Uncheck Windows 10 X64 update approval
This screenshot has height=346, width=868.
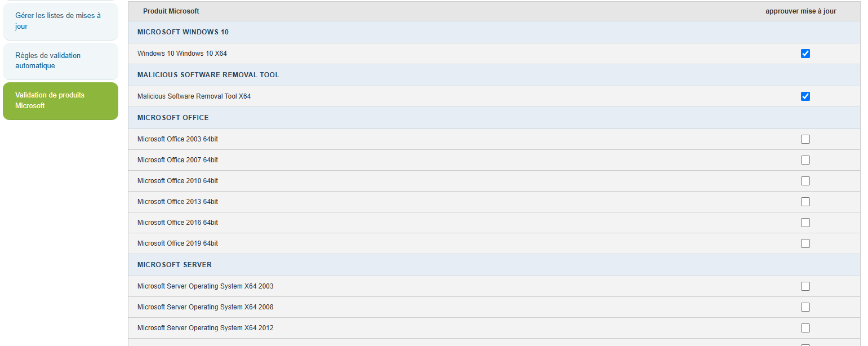click(805, 54)
